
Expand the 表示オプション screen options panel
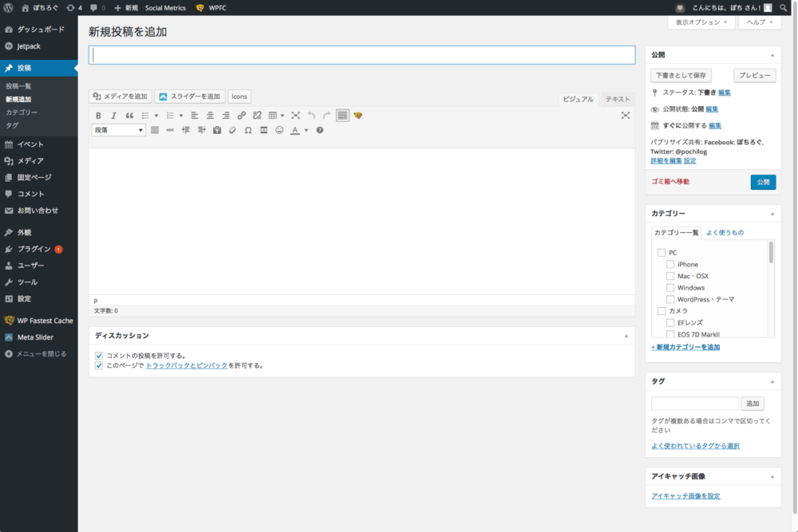point(702,22)
